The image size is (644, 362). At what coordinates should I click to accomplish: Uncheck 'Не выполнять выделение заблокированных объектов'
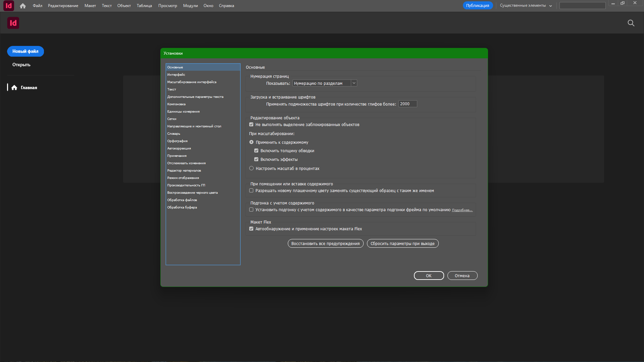click(251, 125)
